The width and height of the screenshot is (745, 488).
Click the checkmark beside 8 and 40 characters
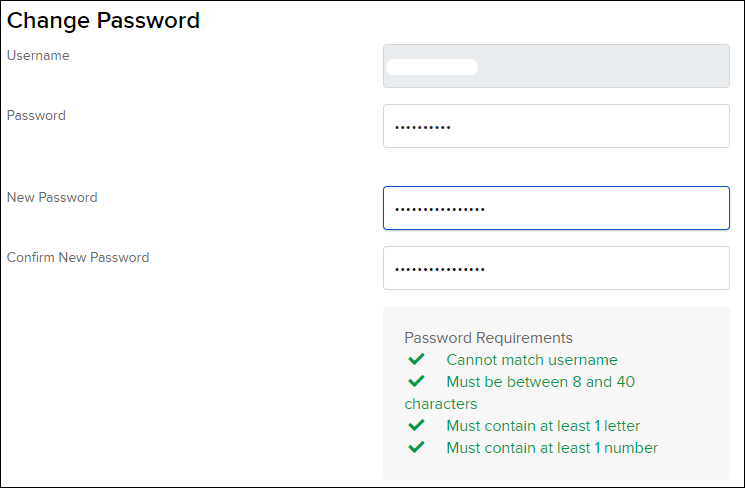tap(416, 381)
